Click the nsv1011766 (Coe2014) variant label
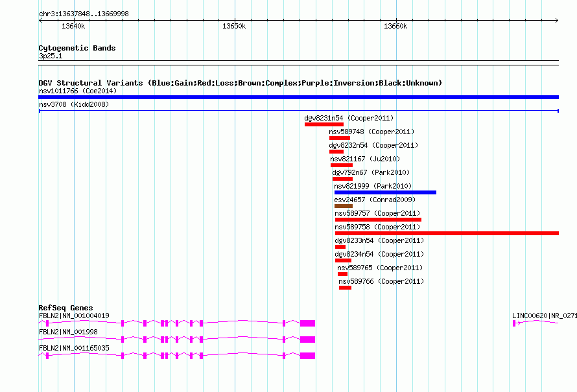This screenshot has height=392, width=577. [78, 91]
